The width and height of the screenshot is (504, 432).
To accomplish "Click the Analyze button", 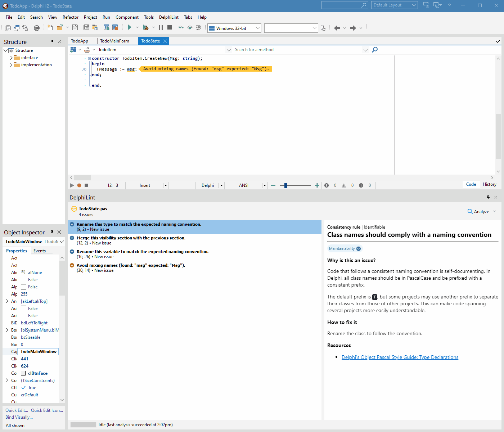I will (x=478, y=211).
